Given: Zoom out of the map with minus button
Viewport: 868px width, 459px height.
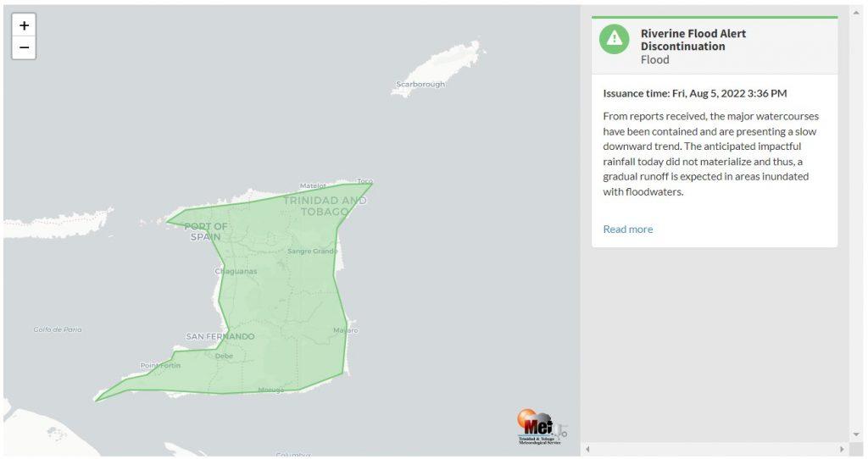Looking at the screenshot, I should click(24, 47).
